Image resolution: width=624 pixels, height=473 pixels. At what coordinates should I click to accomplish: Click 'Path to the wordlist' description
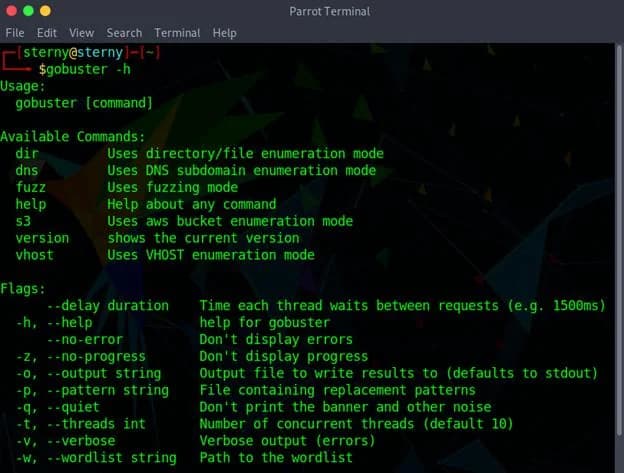(276, 458)
